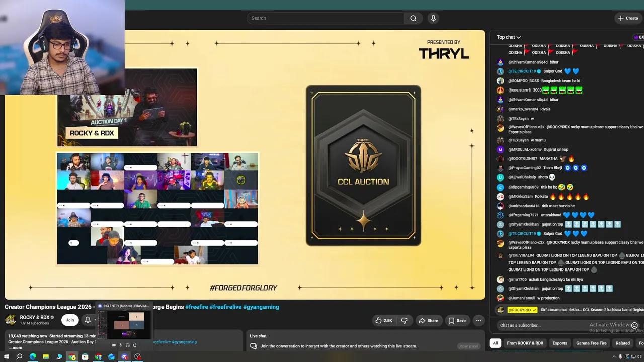The width and height of the screenshot is (644, 362).
Task: Click the Windows Start button
Action: [6, 357]
